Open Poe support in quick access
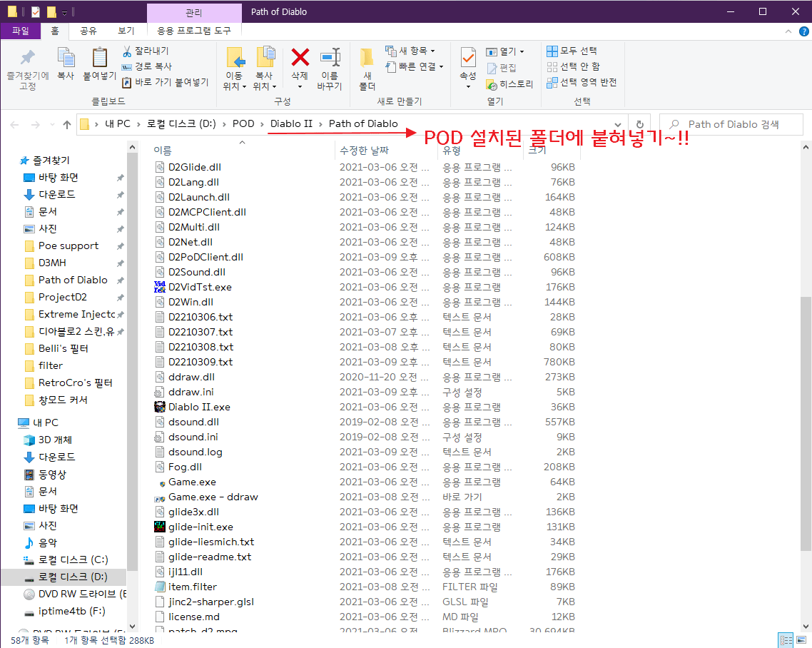 tap(68, 245)
